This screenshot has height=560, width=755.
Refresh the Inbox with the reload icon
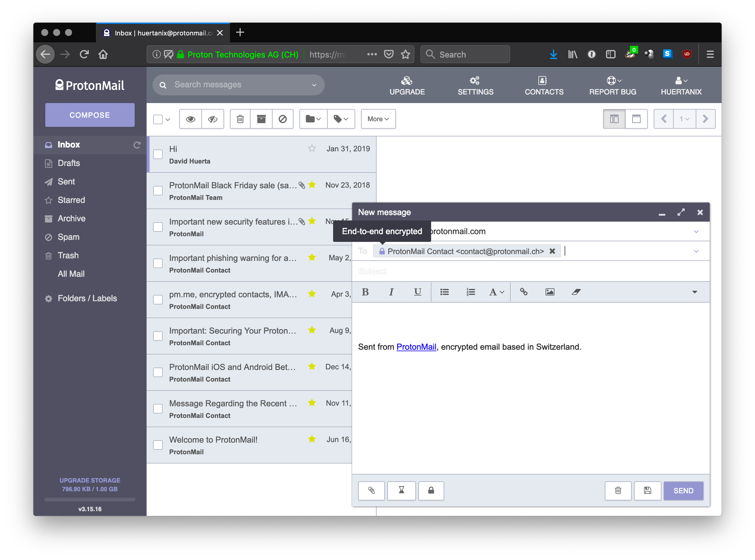pos(137,145)
